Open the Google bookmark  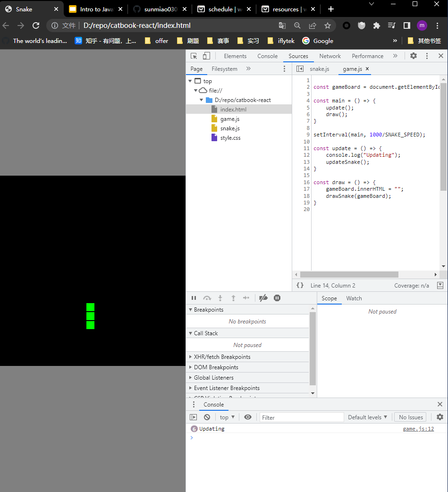(318, 41)
